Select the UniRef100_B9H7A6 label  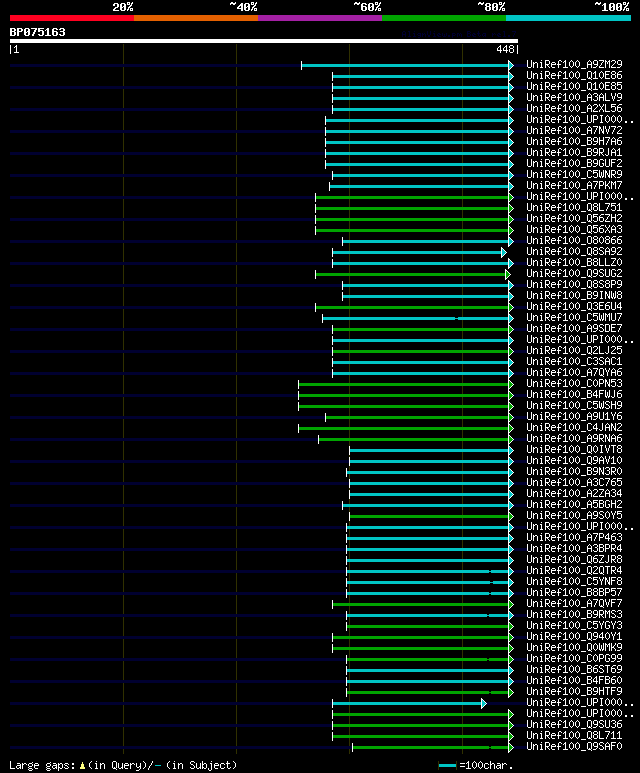(x=574, y=141)
